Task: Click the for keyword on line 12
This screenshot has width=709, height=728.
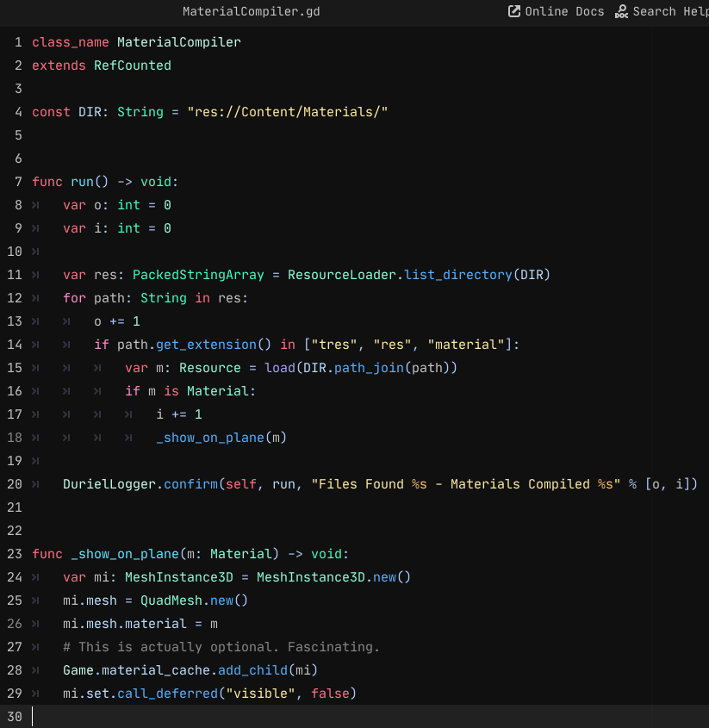Action: (74, 298)
